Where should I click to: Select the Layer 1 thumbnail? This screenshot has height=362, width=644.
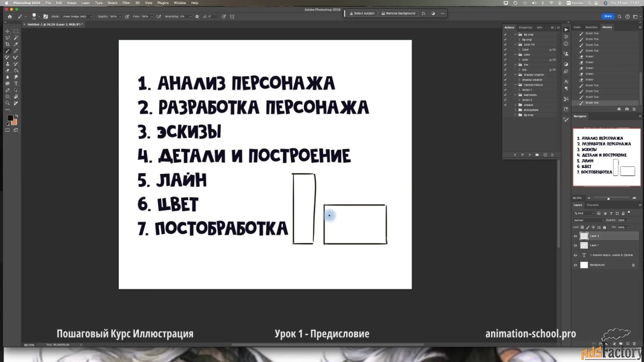(584, 245)
